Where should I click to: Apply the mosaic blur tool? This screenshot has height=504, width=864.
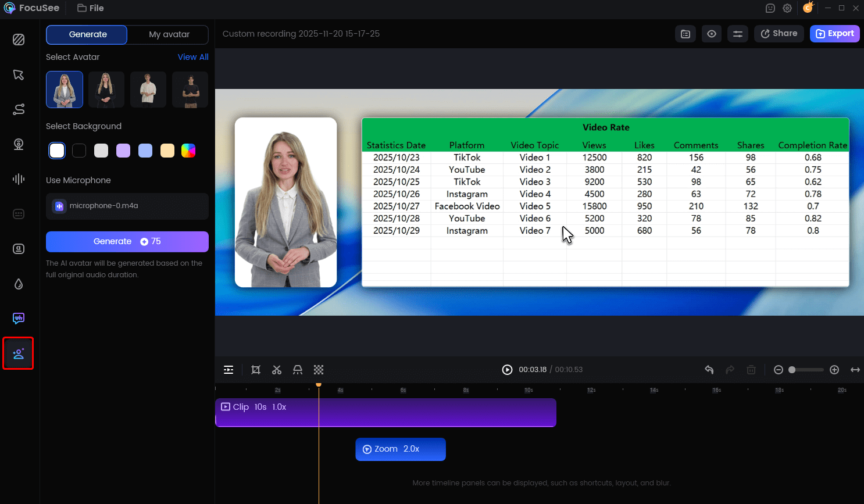[x=319, y=370]
